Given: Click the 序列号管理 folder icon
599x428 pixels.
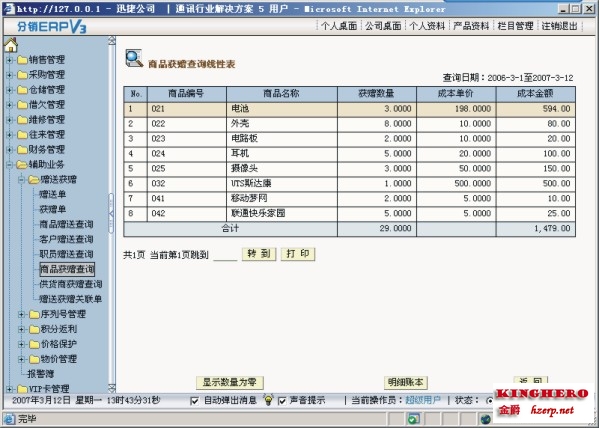Looking at the screenshot, I should coord(34,314).
